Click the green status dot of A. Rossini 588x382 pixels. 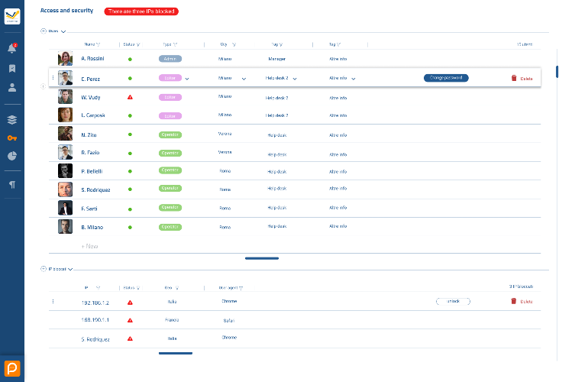pos(130,60)
